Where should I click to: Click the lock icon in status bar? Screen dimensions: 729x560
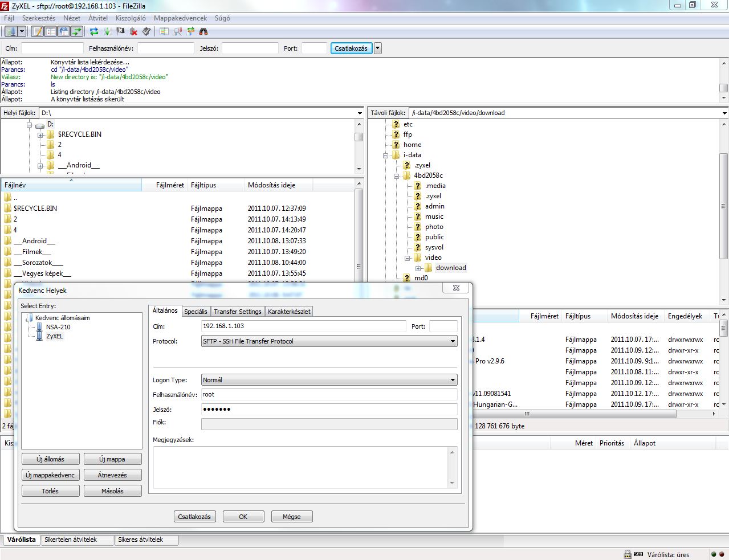click(x=628, y=554)
